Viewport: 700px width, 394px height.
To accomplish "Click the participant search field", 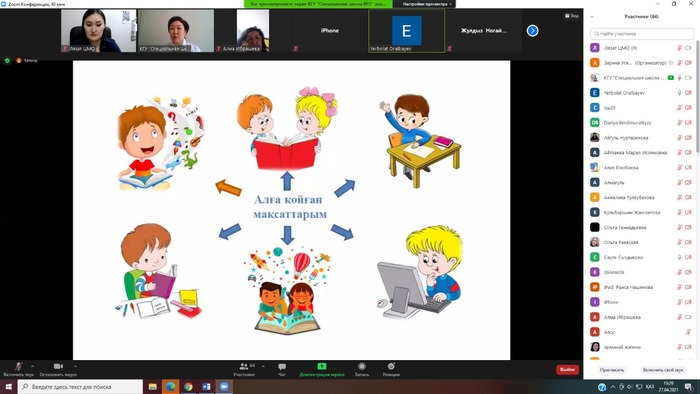I will click(x=642, y=33).
